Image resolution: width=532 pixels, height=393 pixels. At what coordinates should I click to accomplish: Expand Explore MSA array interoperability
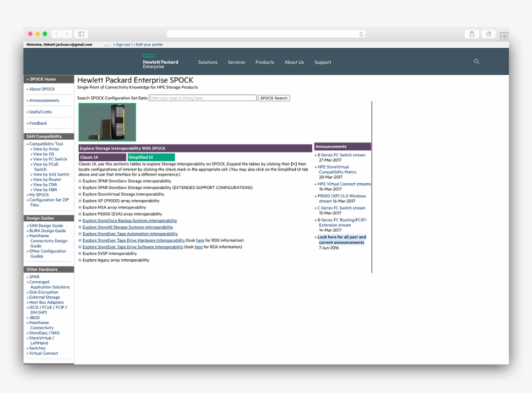click(80, 207)
